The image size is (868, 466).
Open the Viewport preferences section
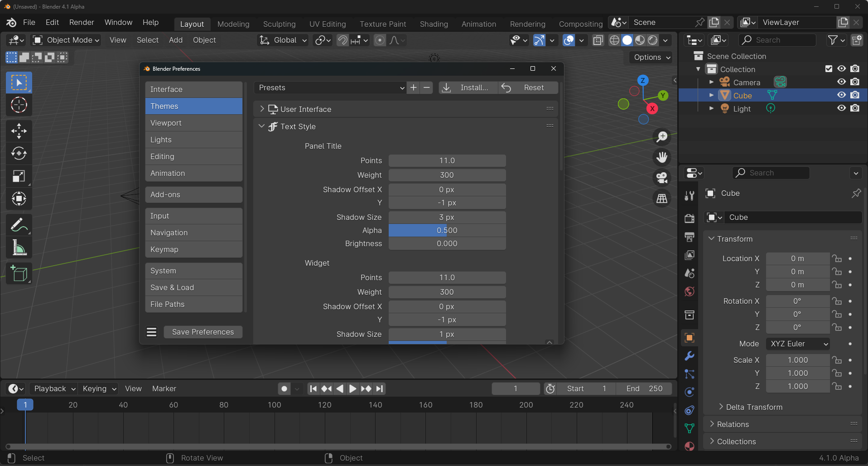click(194, 123)
